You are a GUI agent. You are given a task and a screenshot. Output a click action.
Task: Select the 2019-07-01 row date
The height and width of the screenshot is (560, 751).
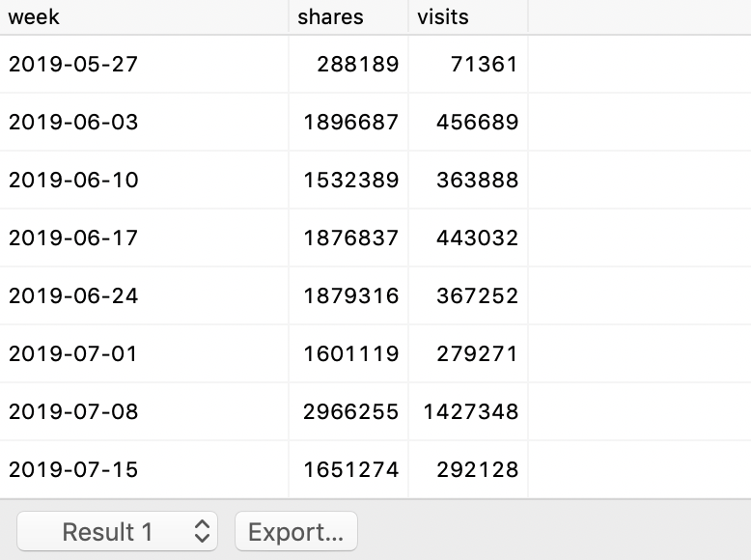click(x=73, y=354)
